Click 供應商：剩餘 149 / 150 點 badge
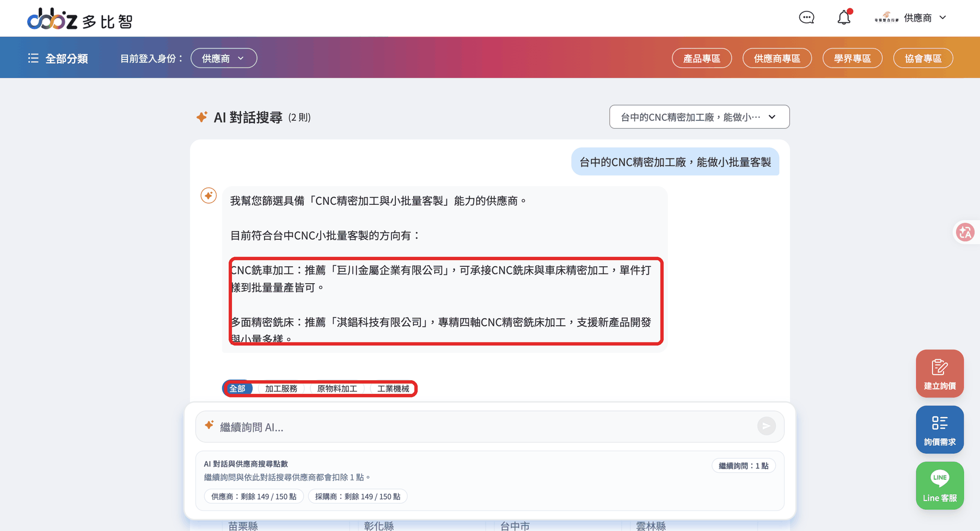 pyautogui.click(x=254, y=497)
